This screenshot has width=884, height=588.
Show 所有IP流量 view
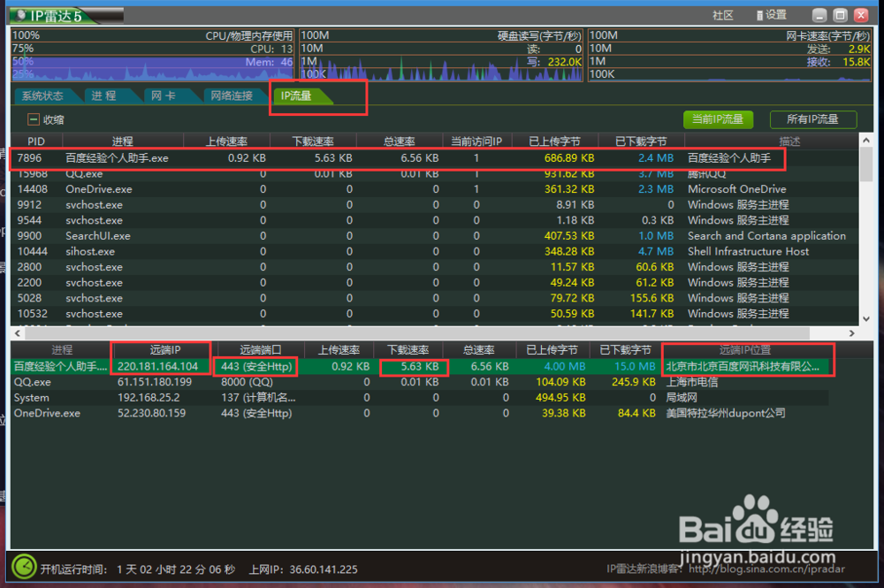(813, 119)
